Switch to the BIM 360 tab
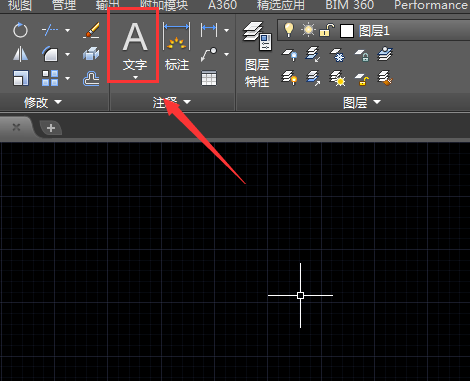The width and height of the screenshot is (470, 381). click(350, 5)
